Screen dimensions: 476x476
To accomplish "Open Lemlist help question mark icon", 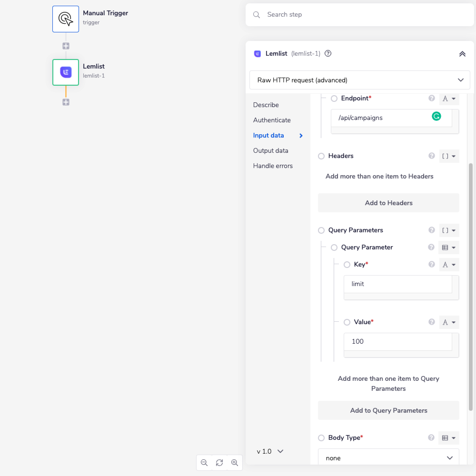I will point(328,54).
